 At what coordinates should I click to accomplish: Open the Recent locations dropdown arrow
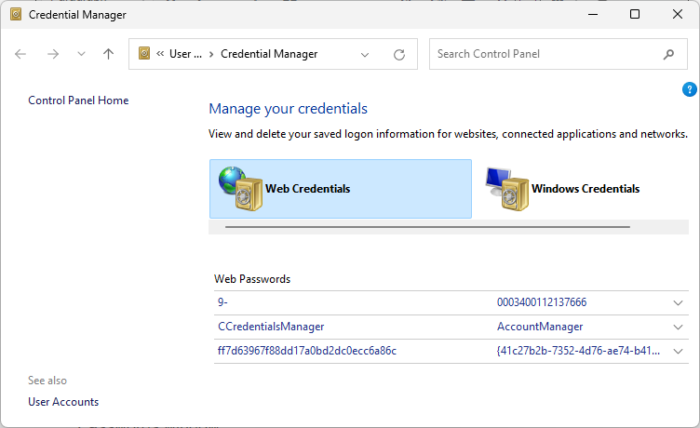pyautogui.click(x=81, y=54)
